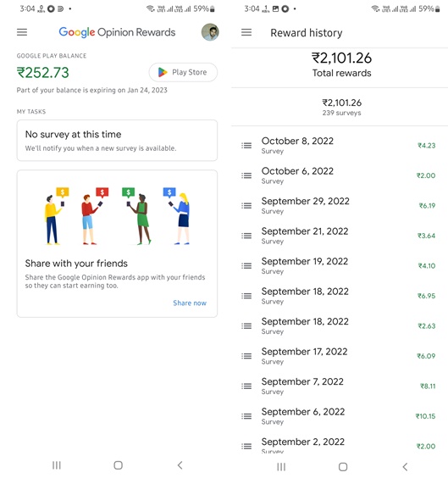Tap list icon for September 7, 2022
Screen dimensions: 448x478
[x=246, y=386]
